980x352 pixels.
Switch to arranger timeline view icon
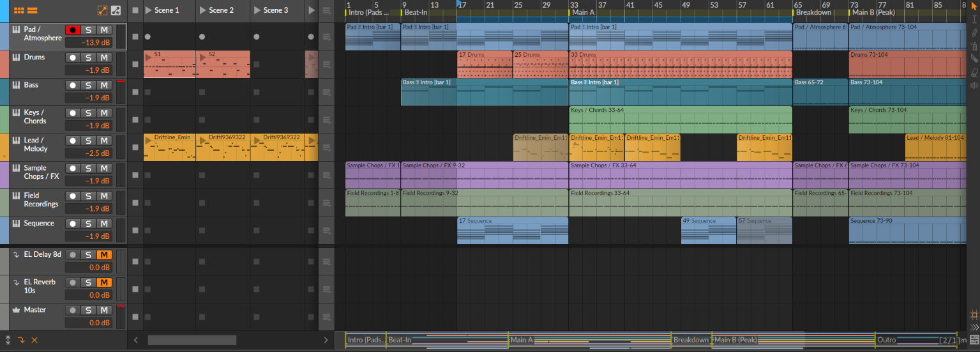32,10
